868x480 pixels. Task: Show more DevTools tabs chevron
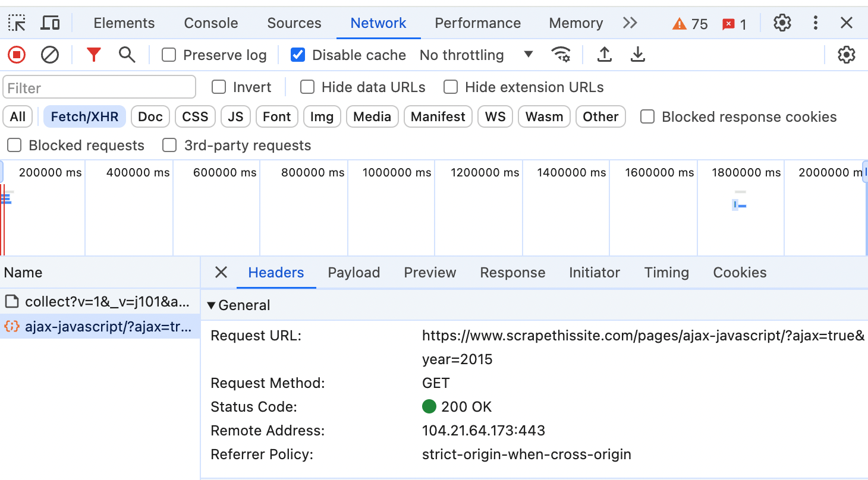click(x=630, y=23)
